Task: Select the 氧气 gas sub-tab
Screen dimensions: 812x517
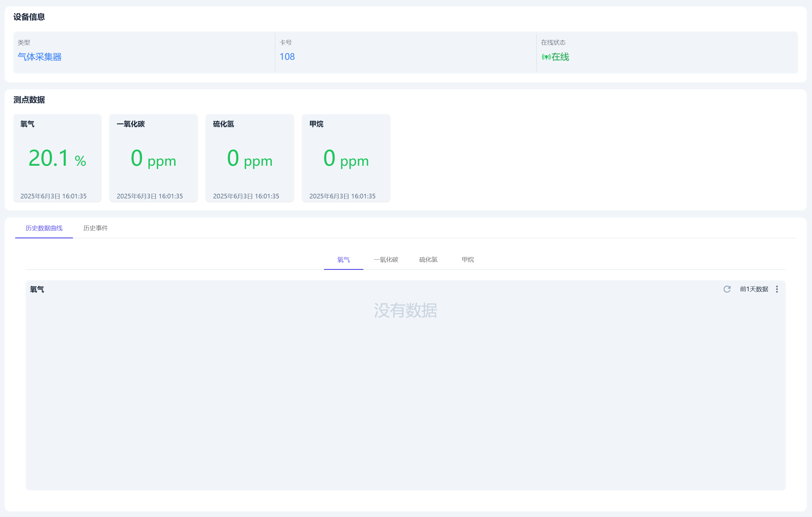Action: click(343, 259)
